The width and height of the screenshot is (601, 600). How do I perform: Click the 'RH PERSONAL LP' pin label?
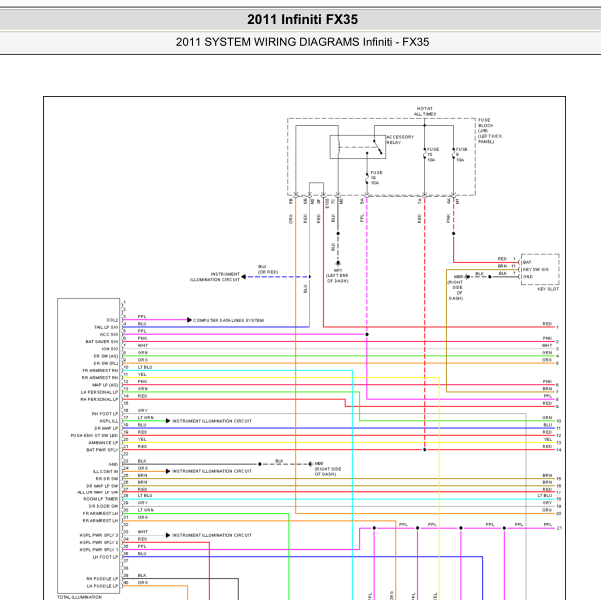pyautogui.click(x=99, y=399)
